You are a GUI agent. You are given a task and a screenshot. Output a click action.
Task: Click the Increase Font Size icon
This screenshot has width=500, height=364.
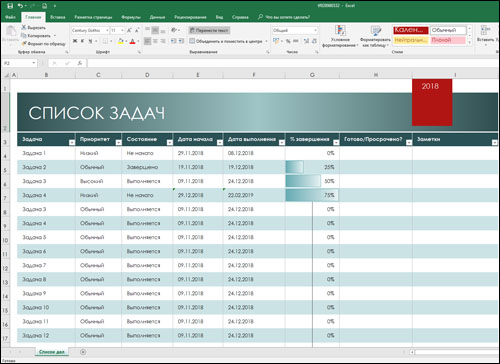[x=129, y=30]
